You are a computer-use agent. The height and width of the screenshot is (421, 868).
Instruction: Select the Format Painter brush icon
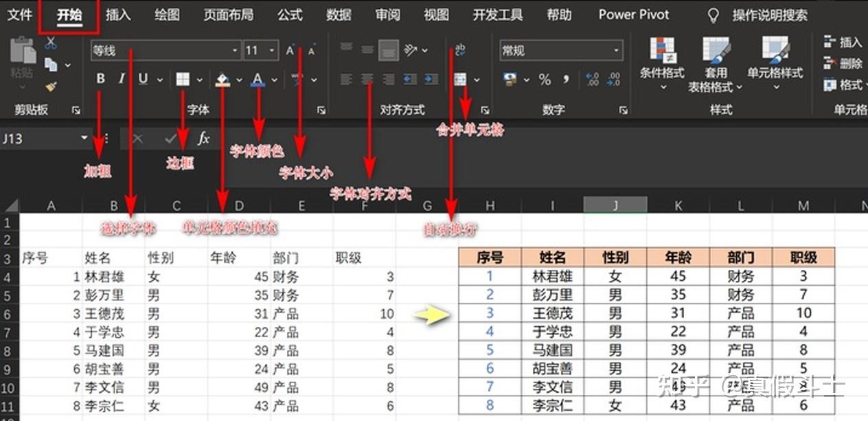tap(51, 87)
